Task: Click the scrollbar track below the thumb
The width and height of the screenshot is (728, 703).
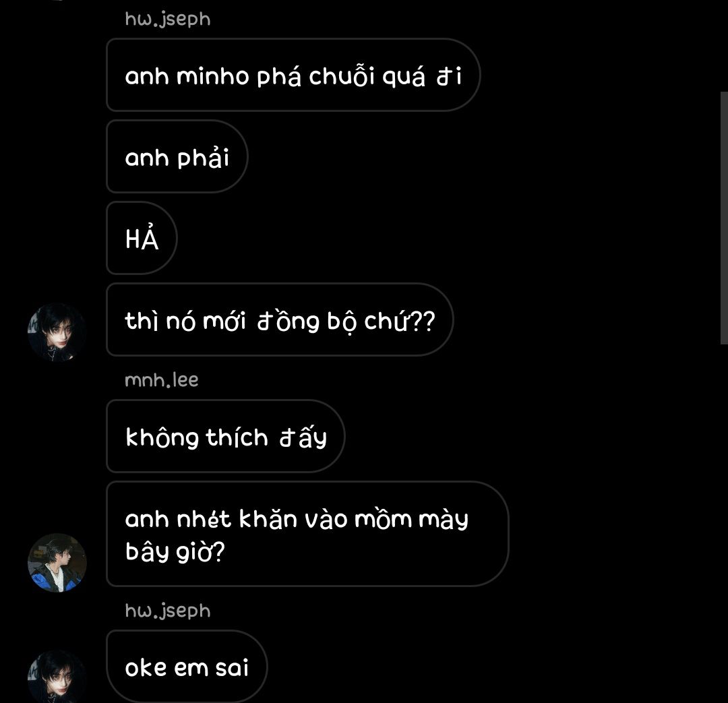Action: pos(724,524)
